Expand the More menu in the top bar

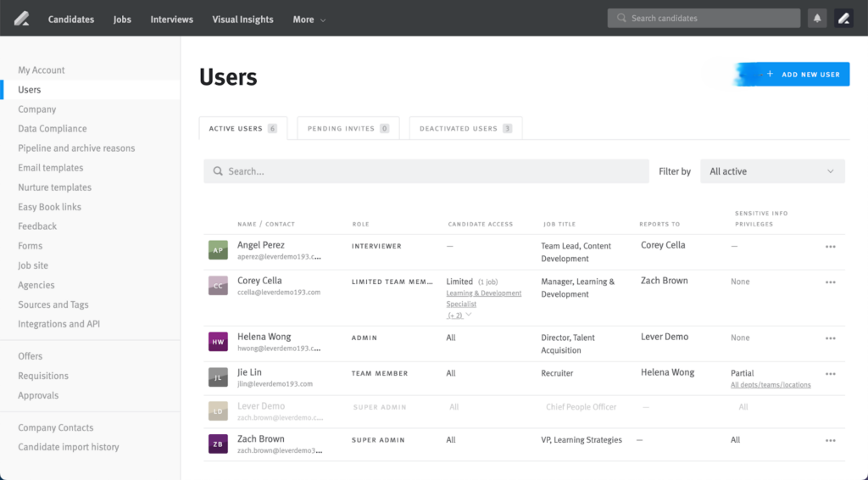[x=309, y=20]
